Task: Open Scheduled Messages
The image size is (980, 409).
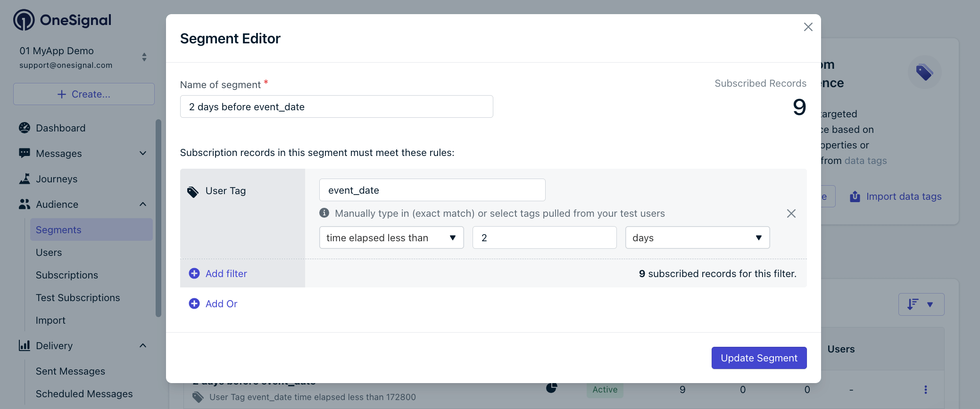Action: click(x=84, y=394)
